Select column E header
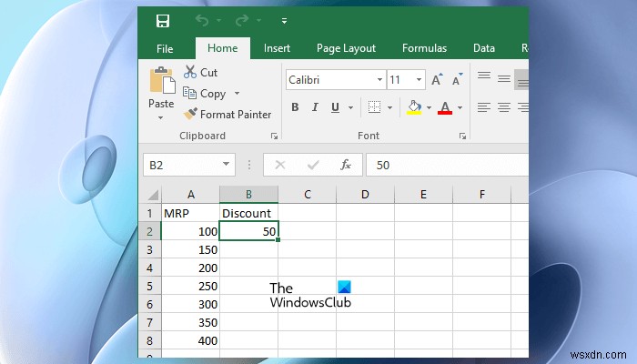The image size is (637, 364). click(x=423, y=195)
